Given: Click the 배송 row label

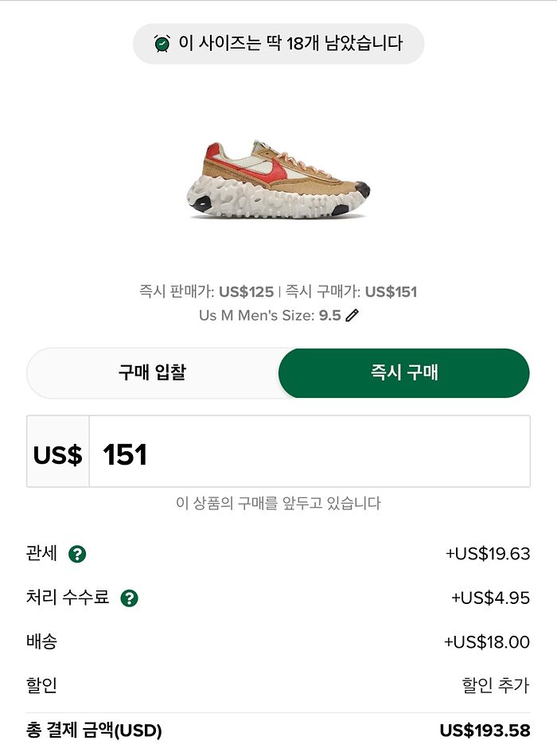Looking at the screenshot, I should click(41, 641).
